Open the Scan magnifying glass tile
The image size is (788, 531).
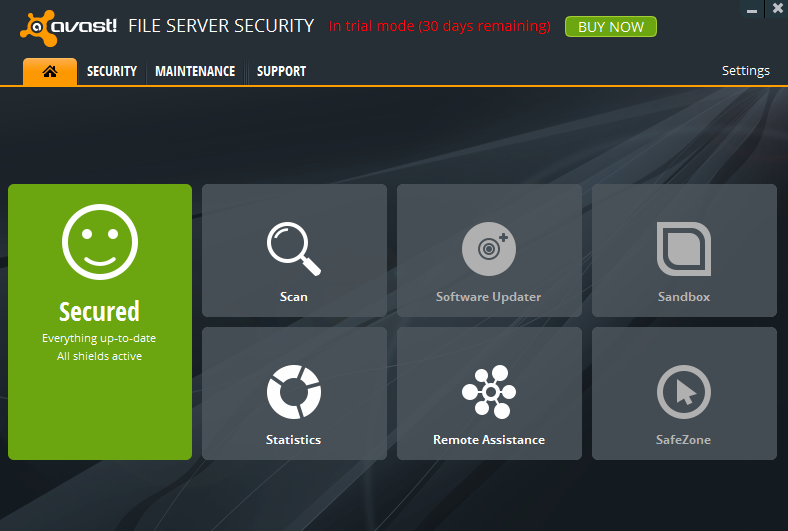294,250
